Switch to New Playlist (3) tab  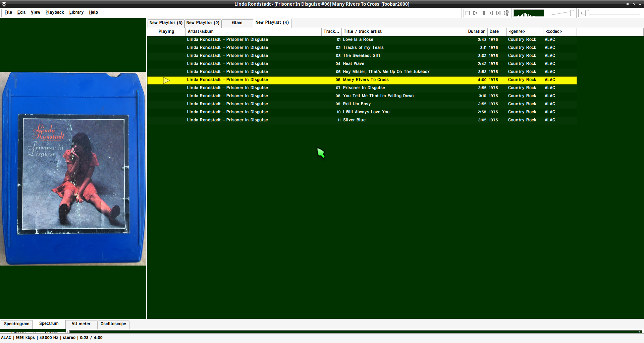[x=166, y=23]
